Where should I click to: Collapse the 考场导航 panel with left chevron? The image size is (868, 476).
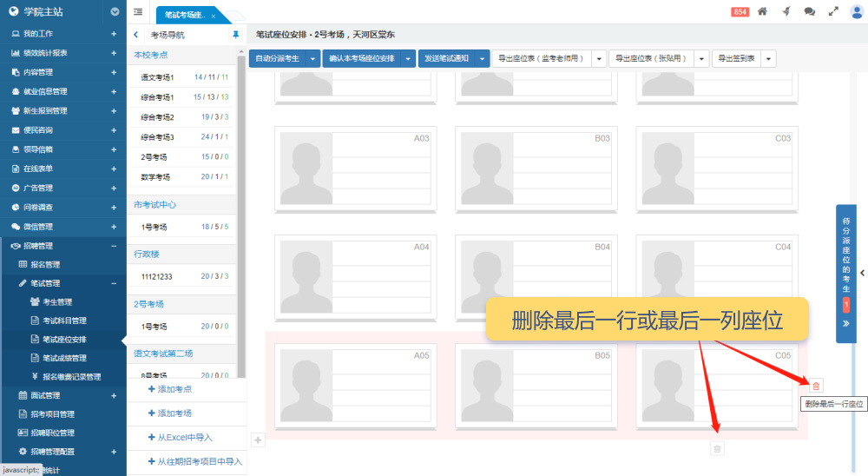pyautogui.click(x=136, y=35)
